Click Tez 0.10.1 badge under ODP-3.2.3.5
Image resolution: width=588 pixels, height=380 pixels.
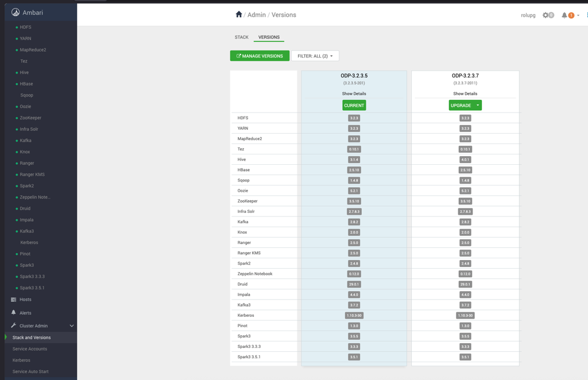(x=354, y=149)
